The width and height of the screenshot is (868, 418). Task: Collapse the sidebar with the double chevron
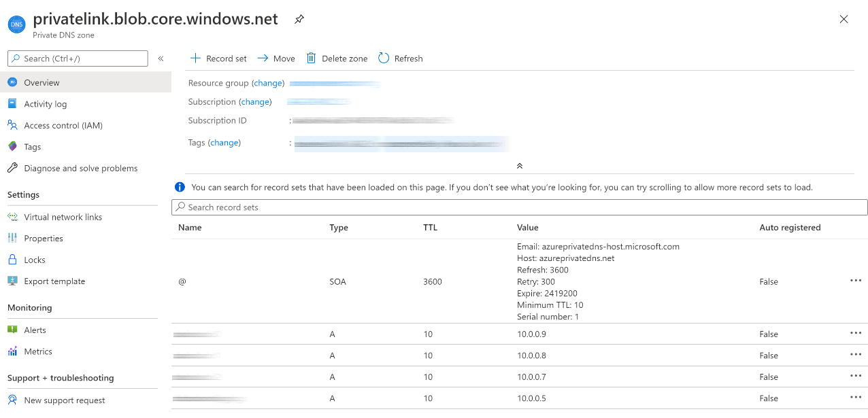(161, 58)
